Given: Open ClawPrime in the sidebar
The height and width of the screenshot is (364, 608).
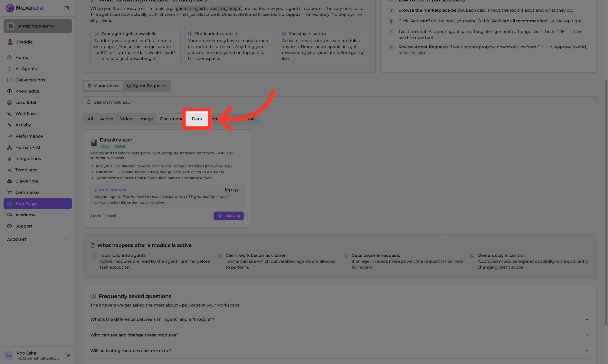Looking at the screenshot, I should [38, 181].
